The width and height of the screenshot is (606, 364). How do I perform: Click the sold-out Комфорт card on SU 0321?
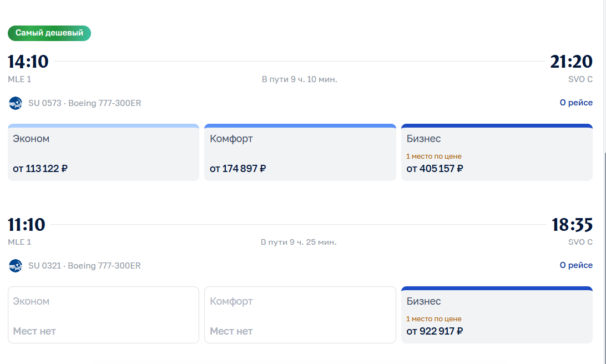coord(300,315)
